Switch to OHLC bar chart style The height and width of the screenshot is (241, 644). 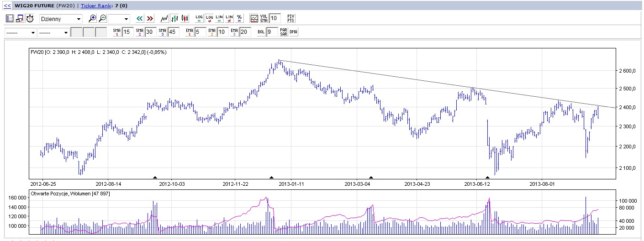click(x=174, y=19)
